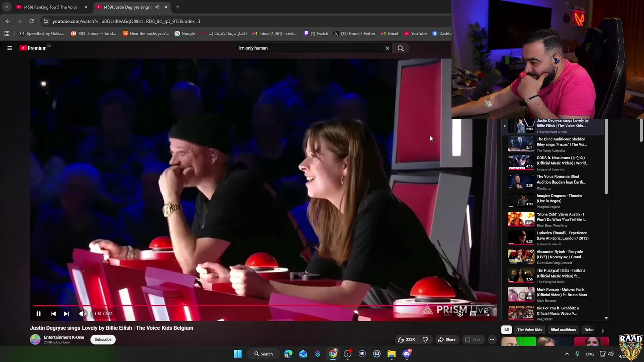Skip to previous video in playlist
The width and height of the screenshot is (644, 362).
53,314
